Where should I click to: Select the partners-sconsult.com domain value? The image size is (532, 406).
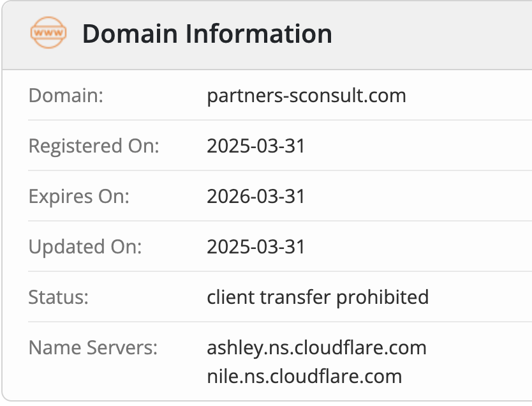click(306, 95)
